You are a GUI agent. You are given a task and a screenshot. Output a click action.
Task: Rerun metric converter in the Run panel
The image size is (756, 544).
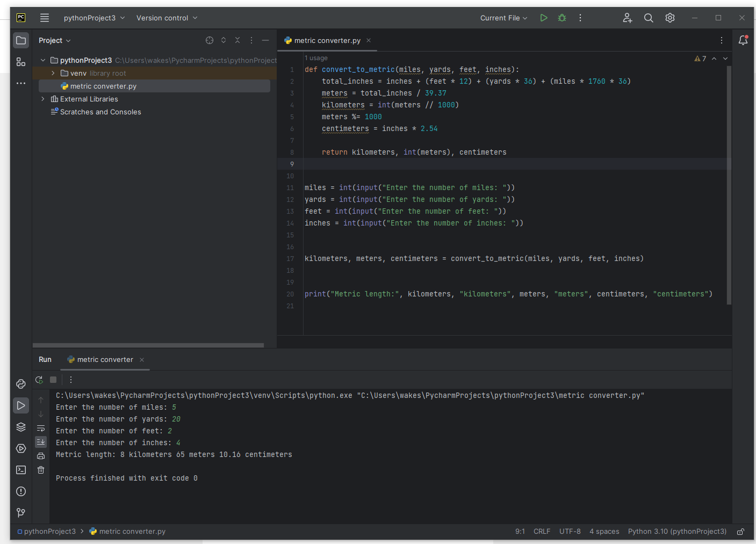point(39,380)
